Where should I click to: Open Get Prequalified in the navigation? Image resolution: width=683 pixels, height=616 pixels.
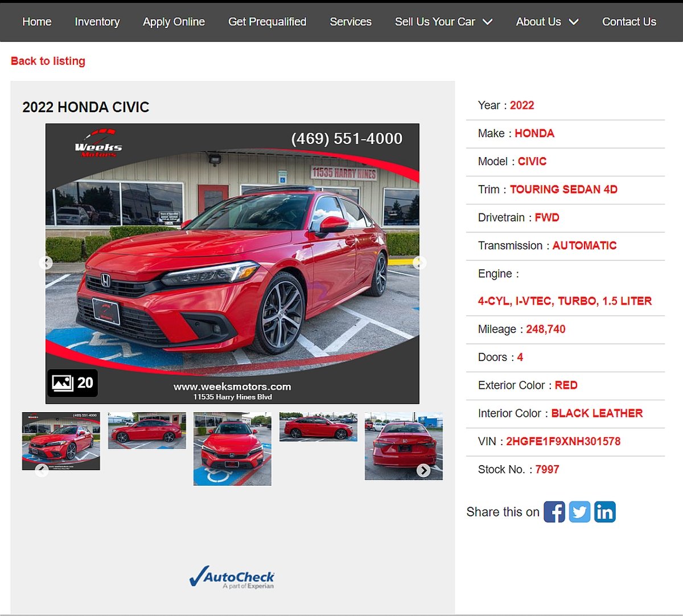[x=267, y=22]
